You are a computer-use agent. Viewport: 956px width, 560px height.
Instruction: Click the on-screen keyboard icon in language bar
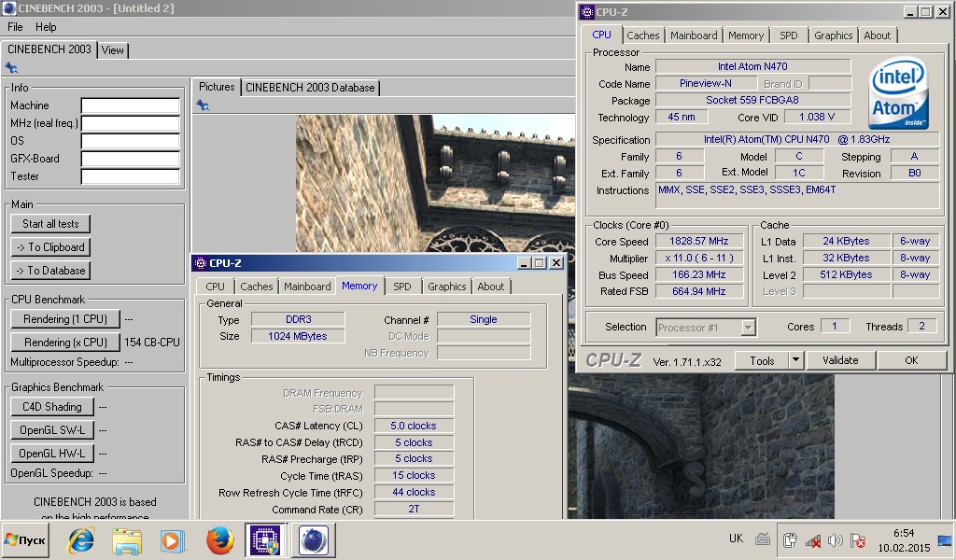pyautogui.click(x=762, y=539)
